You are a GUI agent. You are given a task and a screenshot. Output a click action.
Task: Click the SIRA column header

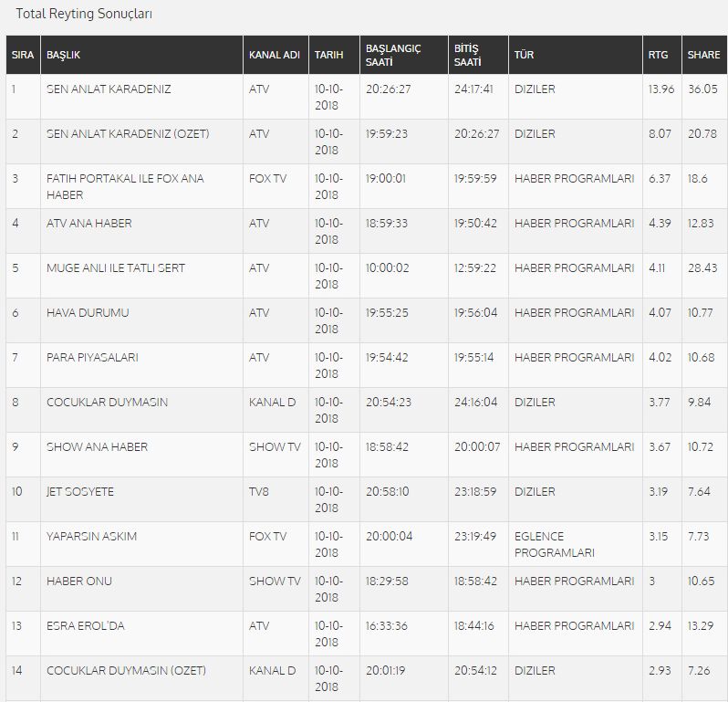click(x=23, y=55)
